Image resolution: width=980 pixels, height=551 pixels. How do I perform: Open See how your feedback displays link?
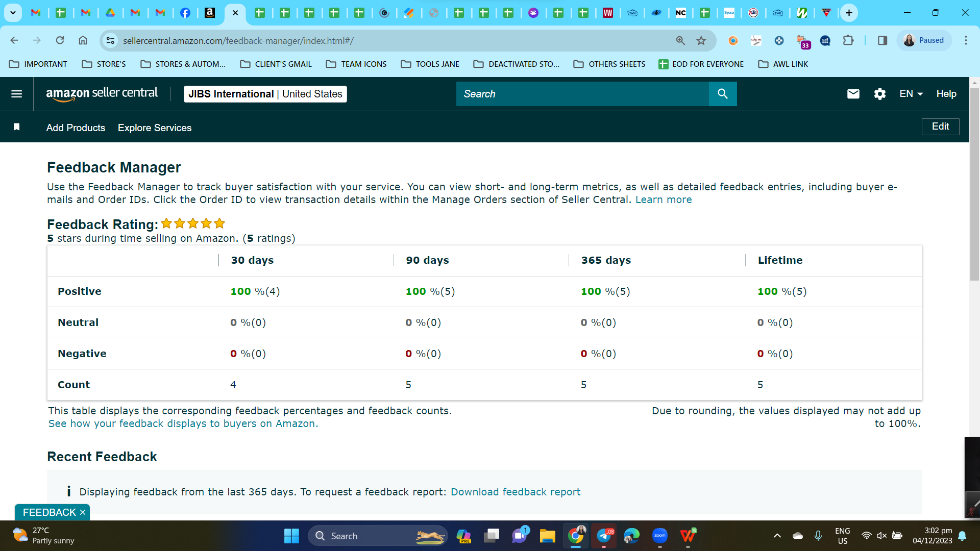point(183,423)
